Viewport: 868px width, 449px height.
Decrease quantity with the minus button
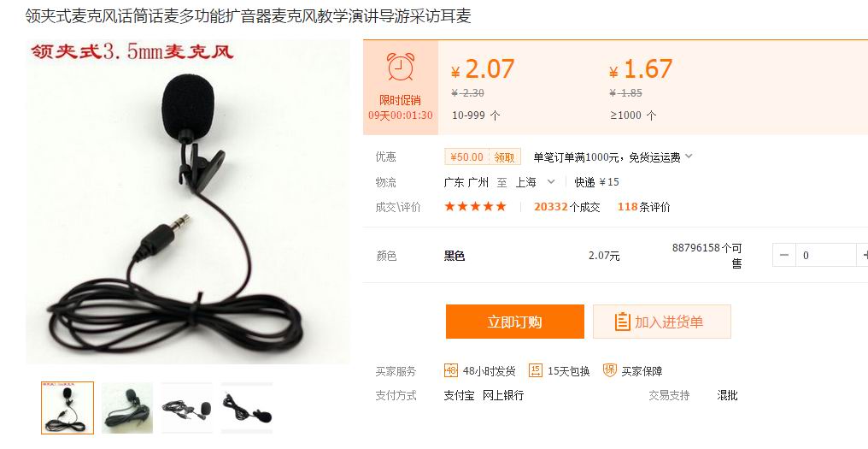[x=784, y=255]
